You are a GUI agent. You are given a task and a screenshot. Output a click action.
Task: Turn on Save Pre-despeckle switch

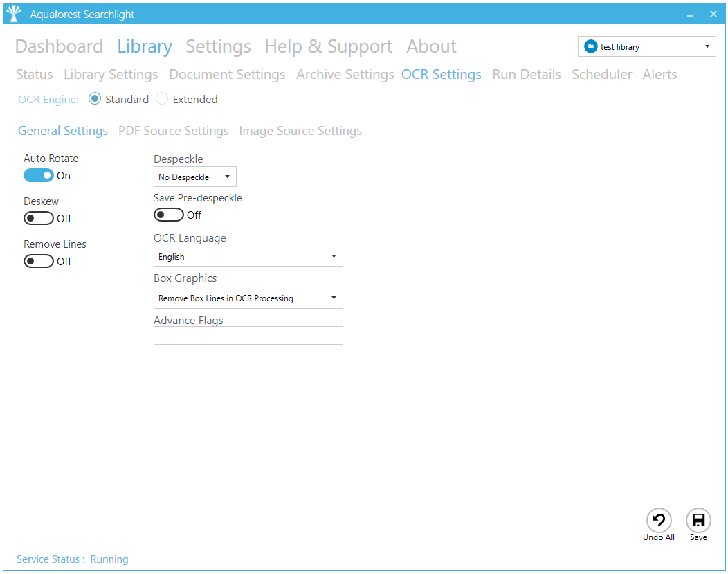click(x=169, y=215)
